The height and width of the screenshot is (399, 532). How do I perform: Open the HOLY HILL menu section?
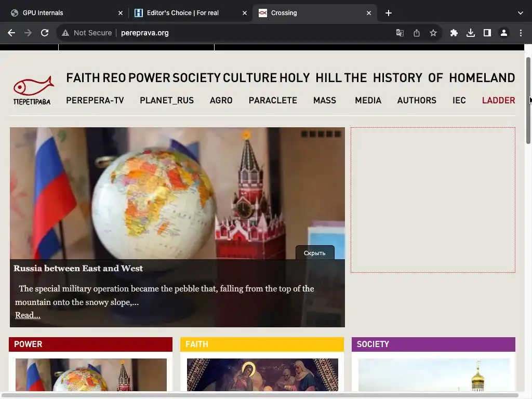[x=311, y=78]
